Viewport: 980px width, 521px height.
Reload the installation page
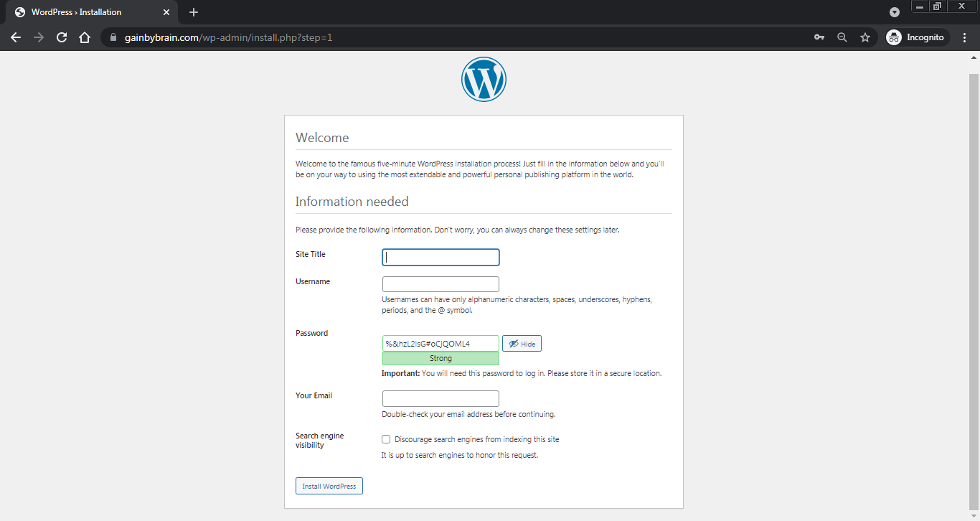[62, 37]
